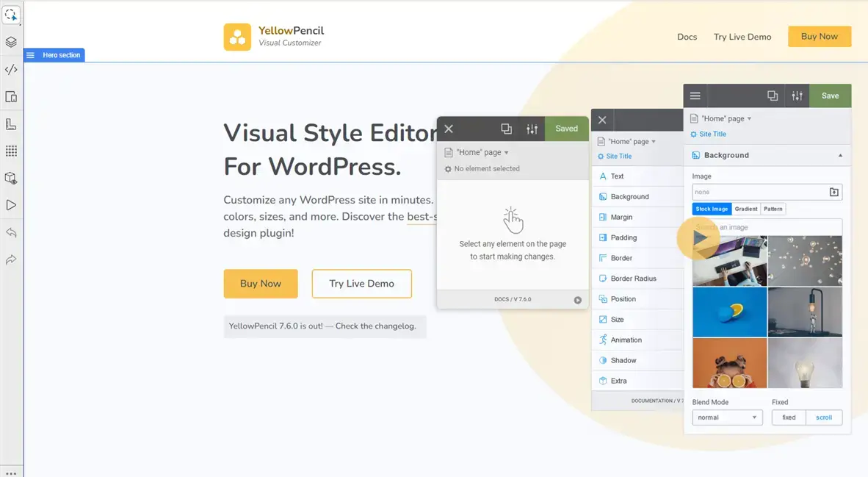The image size is (868, 477).
Task: Click the play preview icon in sidebar
Action: click(x=11, y=205)
